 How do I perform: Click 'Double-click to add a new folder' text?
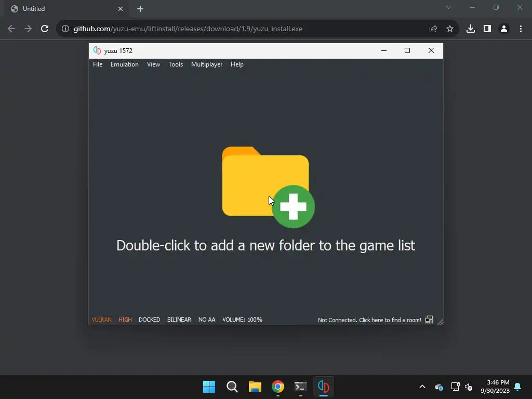click(x=265, y=246)
